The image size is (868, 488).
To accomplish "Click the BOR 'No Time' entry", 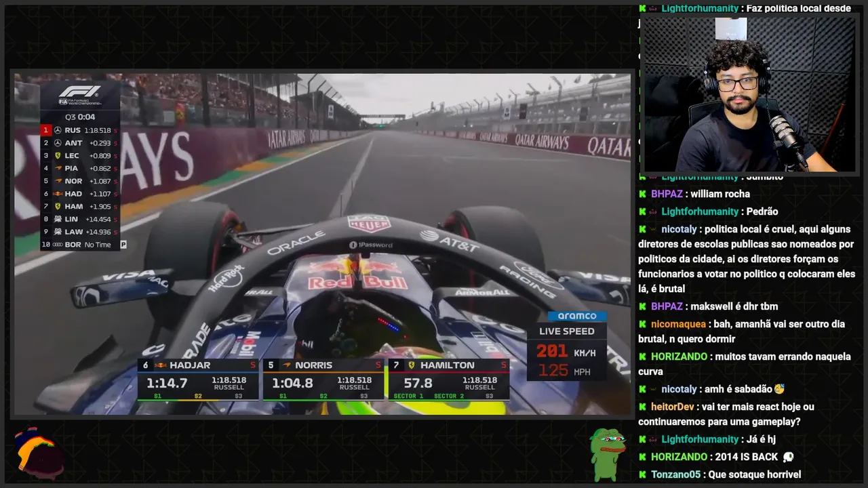I will 98,245.
